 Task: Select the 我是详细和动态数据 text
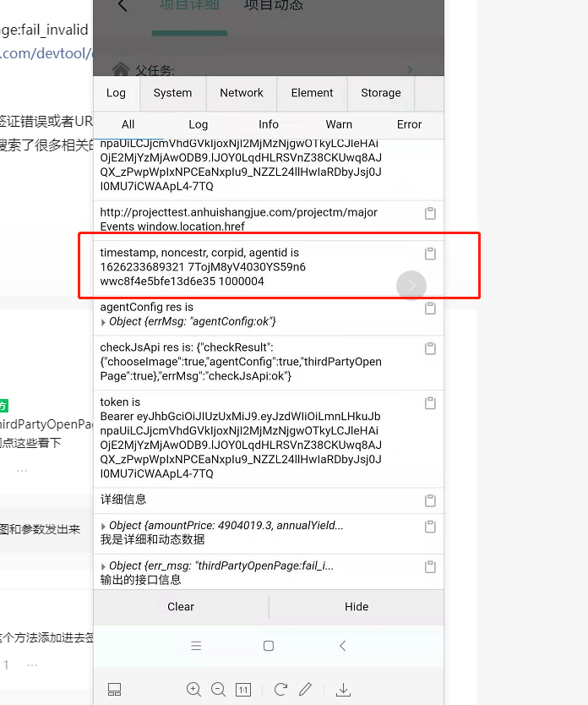152,539
